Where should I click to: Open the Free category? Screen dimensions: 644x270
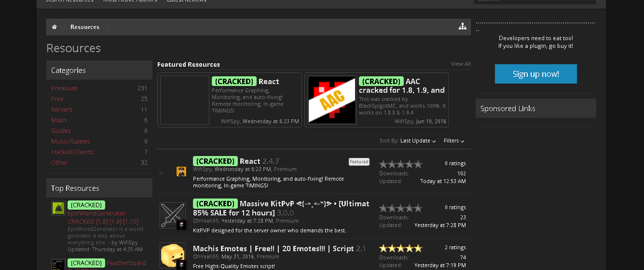point(57,99)
